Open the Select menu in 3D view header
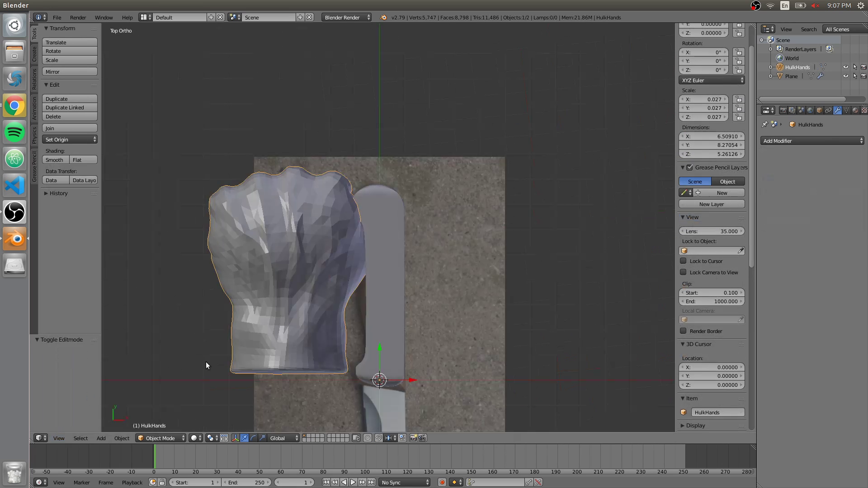 coord(80,438)
